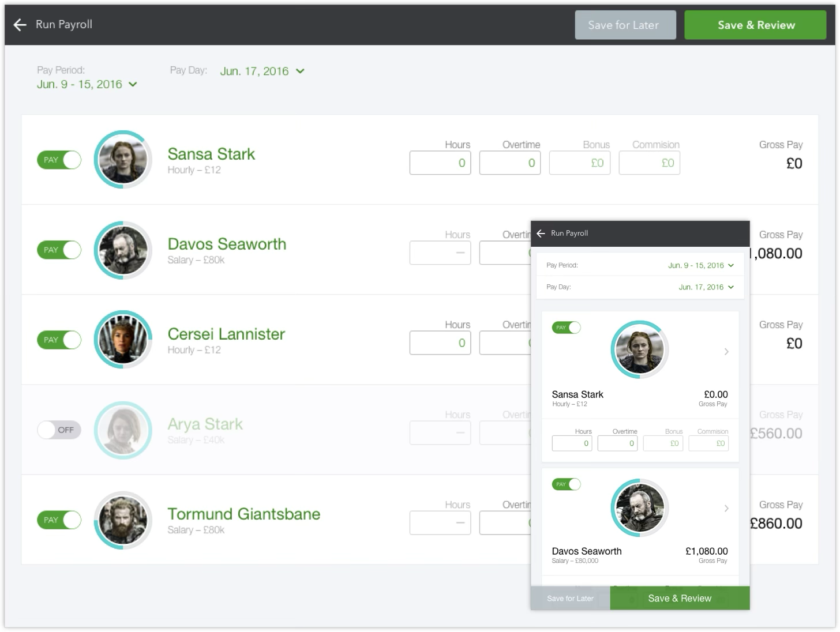Expand the Pay Period Jun. 9 - 15 dropdown
840x632 pixels.
[x=87, y=85]
